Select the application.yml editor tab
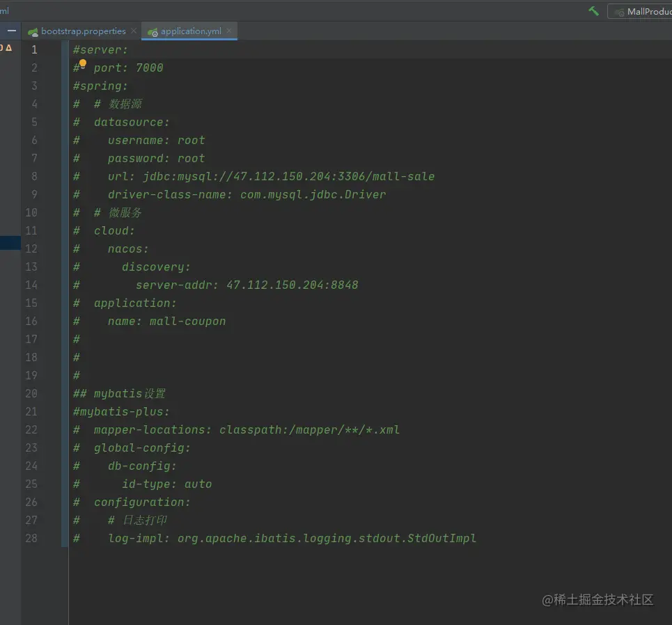This screenshot has height=625, width=672. (190, 31)
